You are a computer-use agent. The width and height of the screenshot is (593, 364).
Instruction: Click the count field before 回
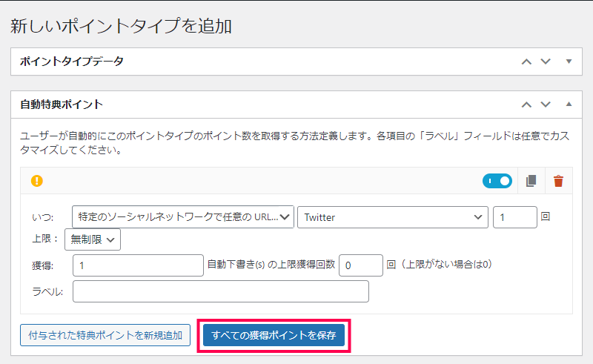[514, 216]
